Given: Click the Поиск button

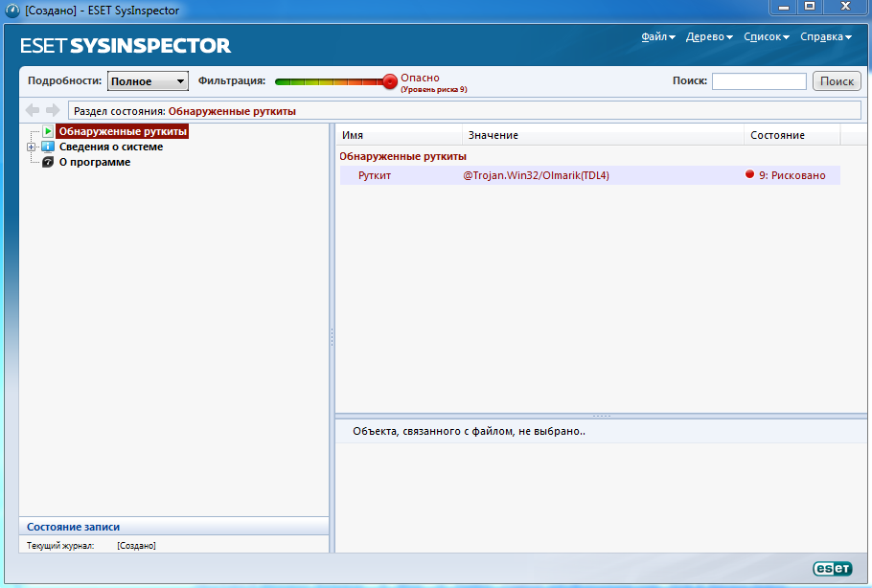Looking at the screenshot, I should click(837, 81).
